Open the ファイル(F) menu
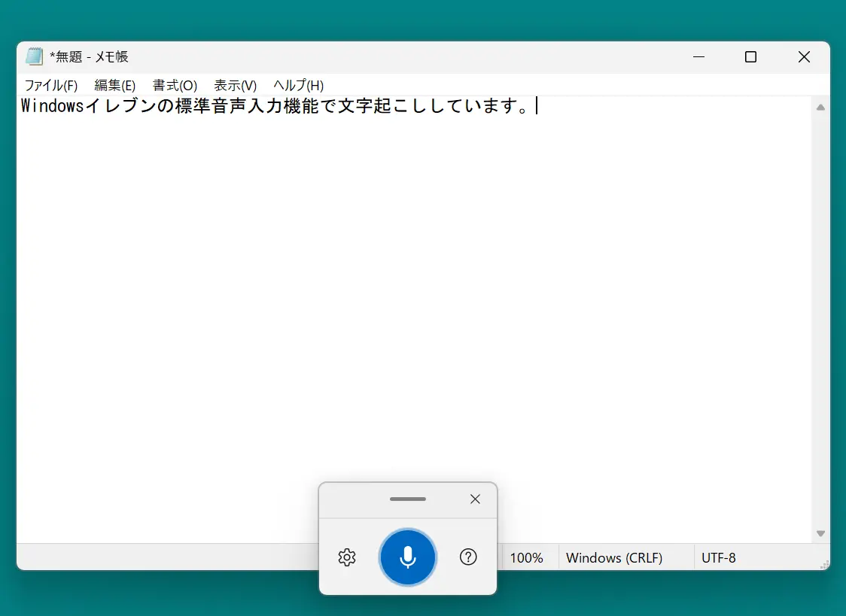846x616 pixels. [51, 85]
